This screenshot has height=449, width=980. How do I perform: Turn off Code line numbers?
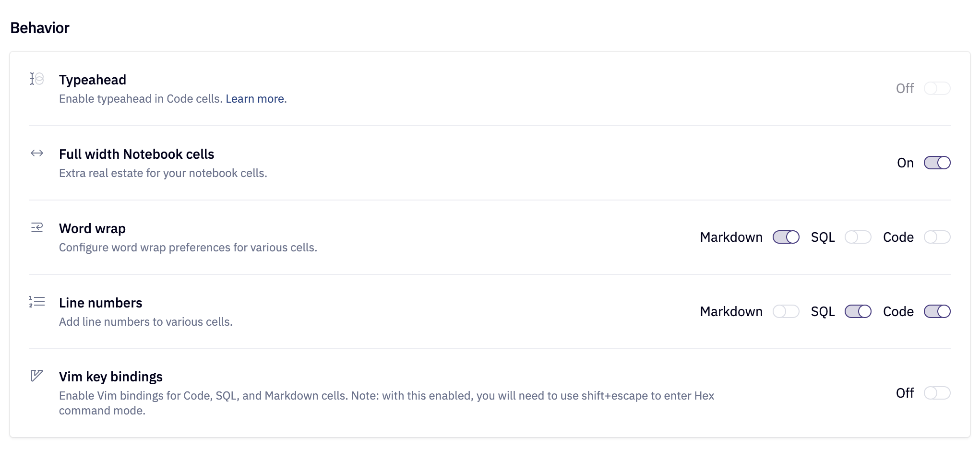point(937,311)
